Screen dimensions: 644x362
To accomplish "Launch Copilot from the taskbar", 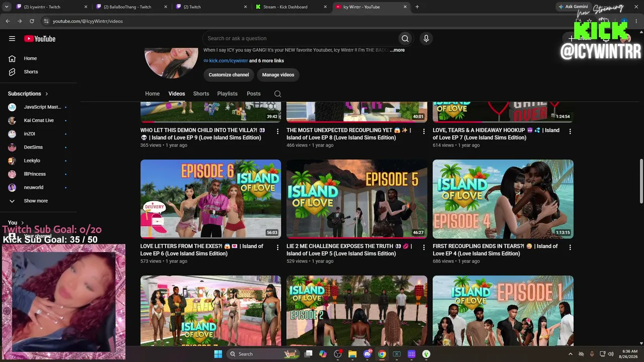I will (323, 354).
